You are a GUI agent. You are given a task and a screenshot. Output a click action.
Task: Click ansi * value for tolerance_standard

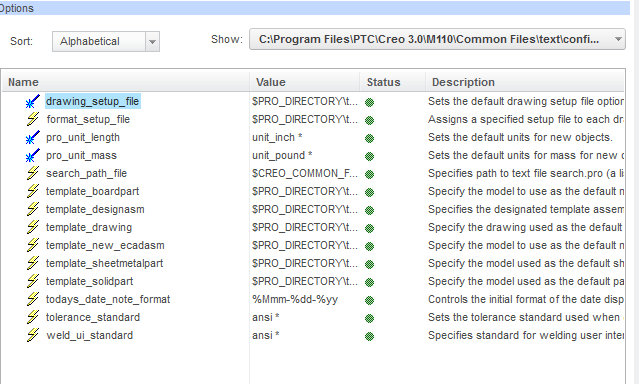click(266, 317)
